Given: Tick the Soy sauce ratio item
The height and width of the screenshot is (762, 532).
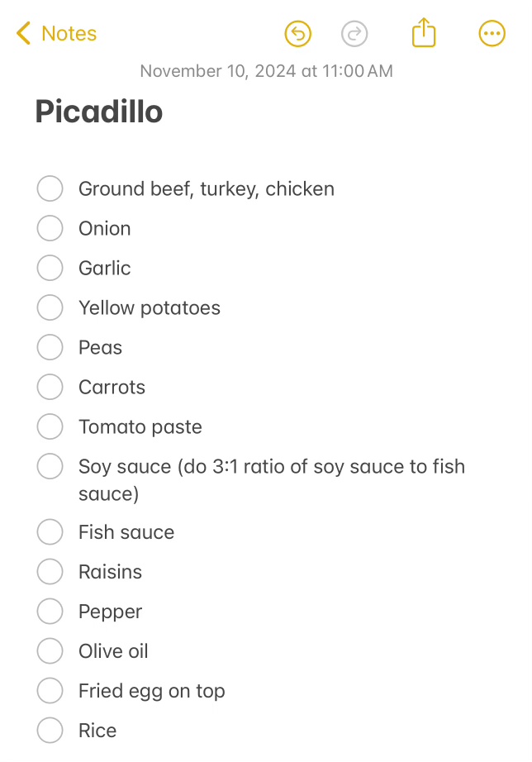Looking at the screenshot, I should 50,466.
